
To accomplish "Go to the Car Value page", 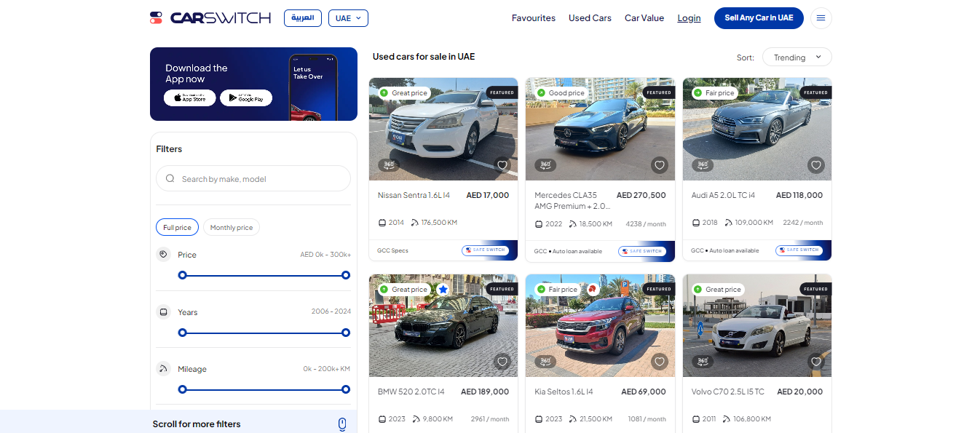I will click(644, 18).
